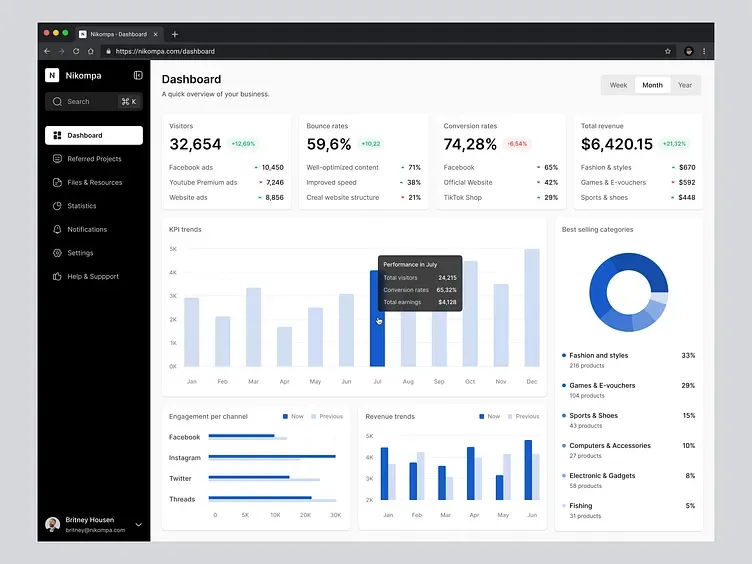Click the address bar lock icon
This screenshot has height=564, width=752.
[108, 51]
